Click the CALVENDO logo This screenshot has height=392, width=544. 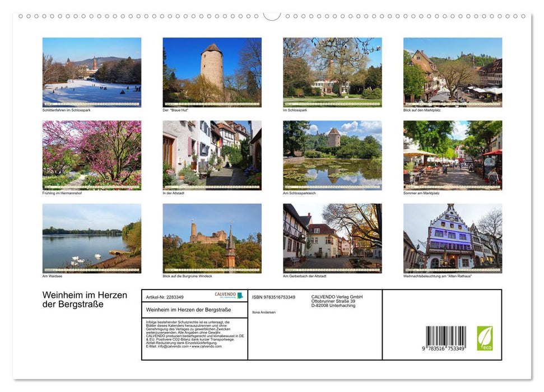(229, 295)
